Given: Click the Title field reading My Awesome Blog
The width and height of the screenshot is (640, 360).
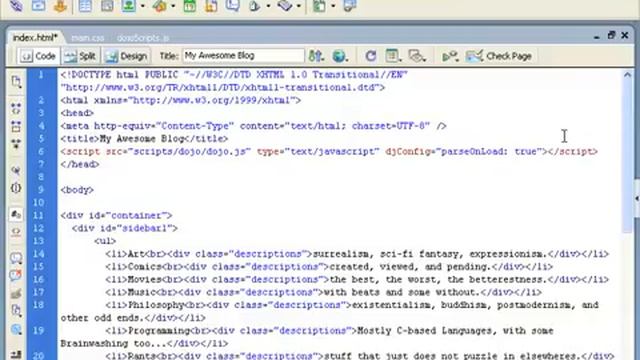Looking at the screenshot, I should point(243,56).
